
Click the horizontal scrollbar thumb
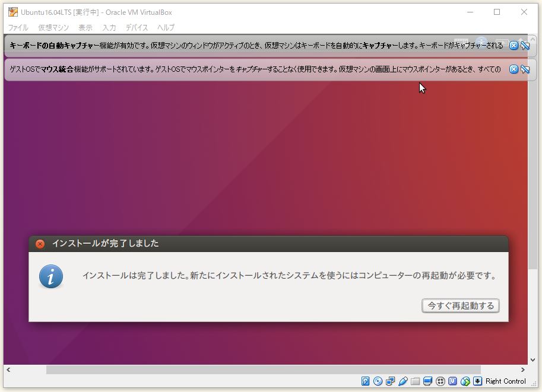tap(264, 369)
